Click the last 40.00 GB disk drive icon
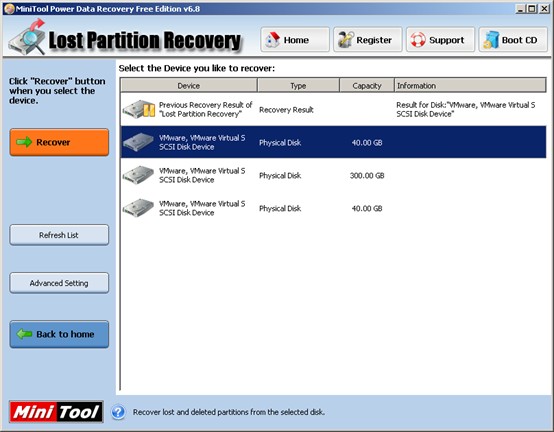554x432 pixels. tap(138, 208)
